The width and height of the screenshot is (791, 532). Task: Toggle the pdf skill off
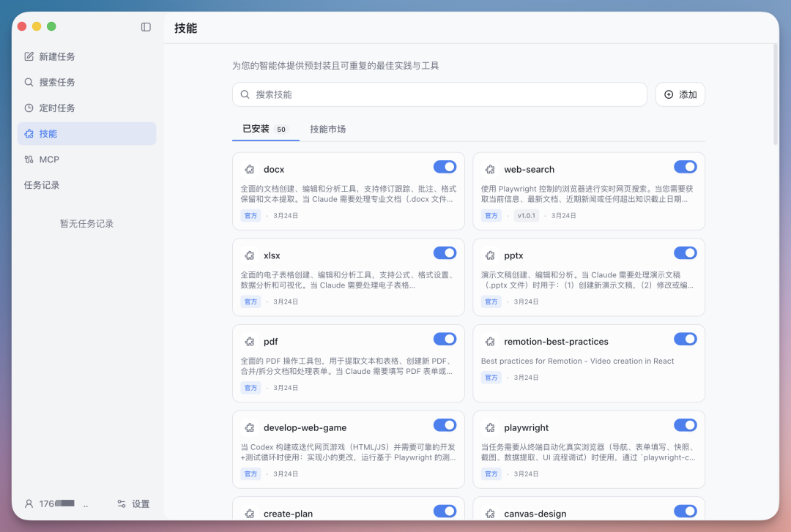[x=445, y=339]
